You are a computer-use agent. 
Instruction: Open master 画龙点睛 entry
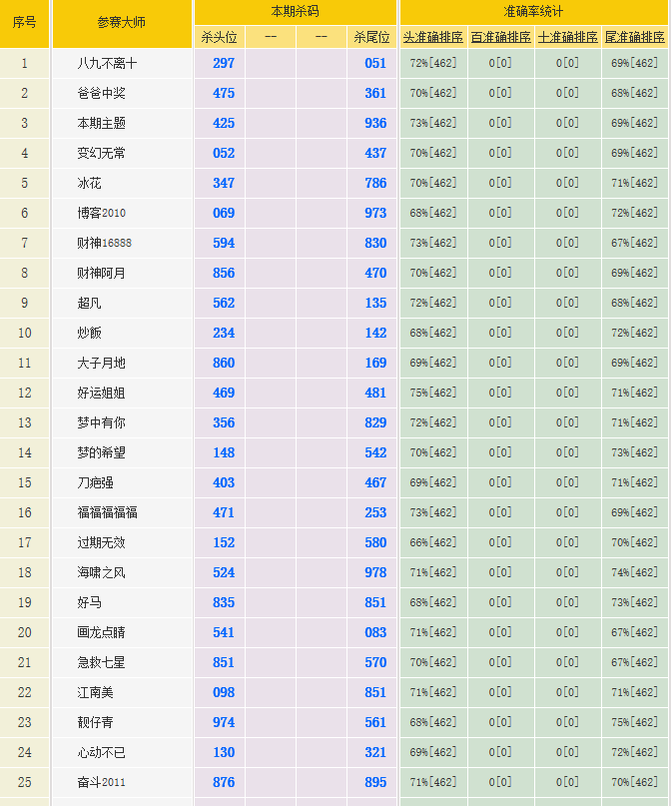(101, 632)
